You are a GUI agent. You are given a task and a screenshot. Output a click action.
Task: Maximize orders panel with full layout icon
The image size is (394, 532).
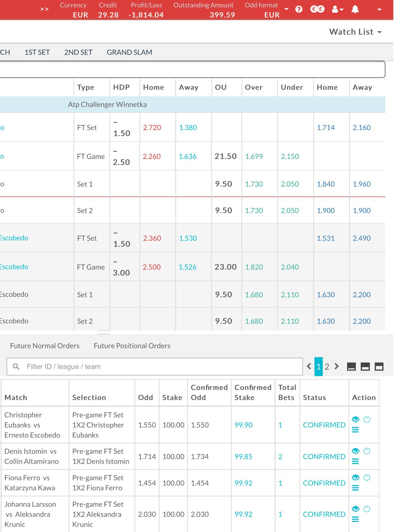[x=379, y=367]
